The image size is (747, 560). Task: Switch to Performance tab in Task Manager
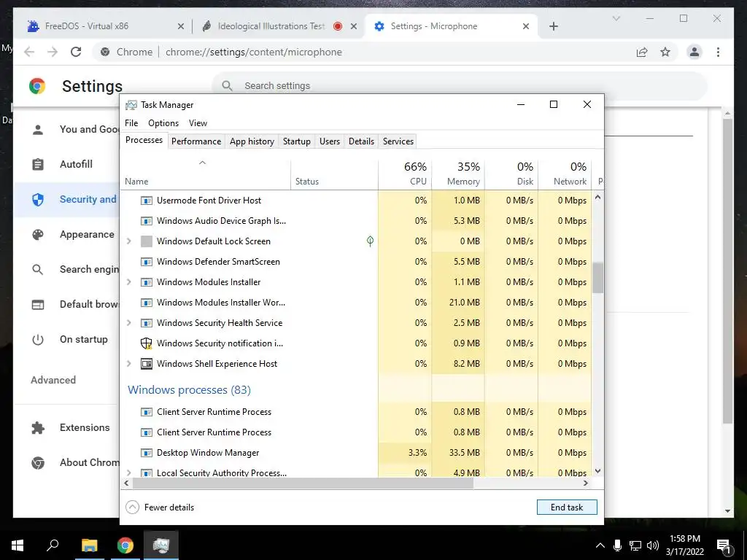[x=196, y=141]
